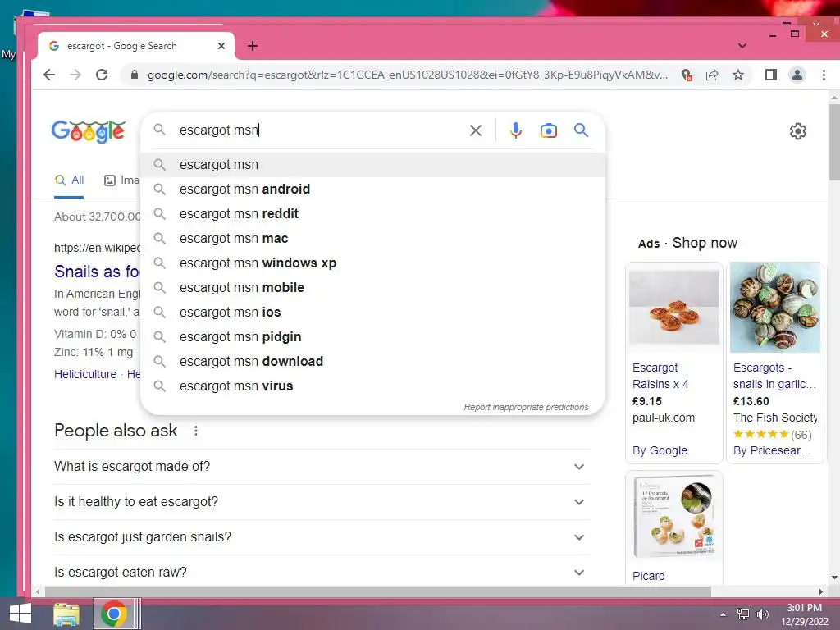
Task: Open Google quick settings gear
Action: (x=797, y=130)
